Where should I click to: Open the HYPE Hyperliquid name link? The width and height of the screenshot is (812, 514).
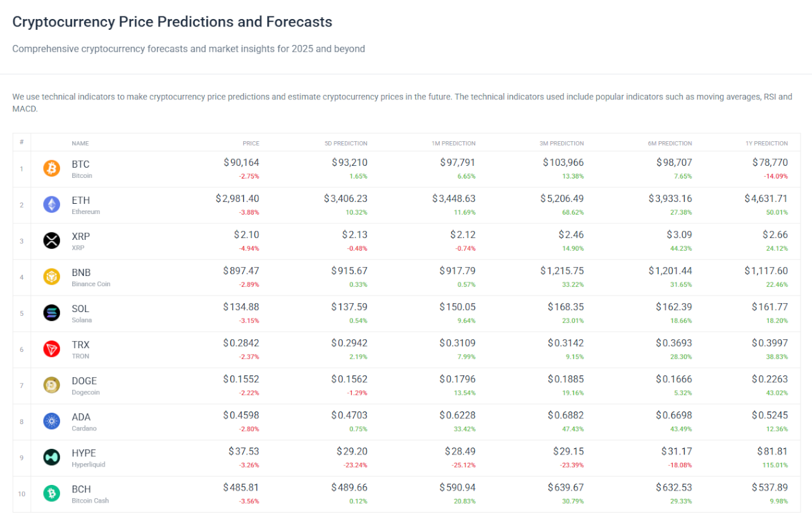click(85, 457)
